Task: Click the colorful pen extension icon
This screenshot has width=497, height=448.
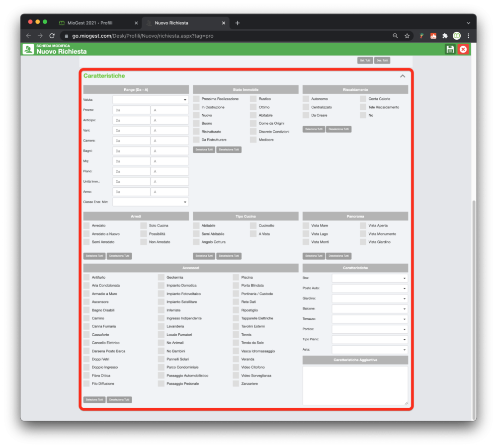Action: click(x=421, y=36)
